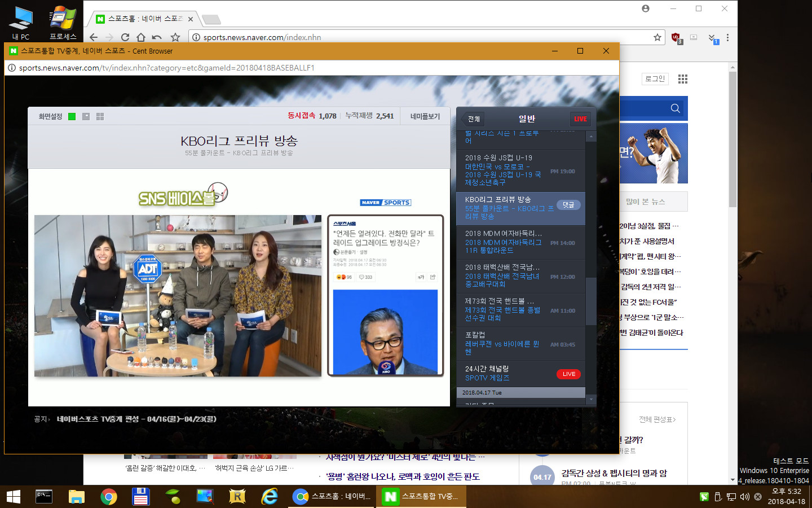Open headline 감독간 상성 & 펩시티의 명과 암
The image size is (812, 508).
click(x=614, y=473)
